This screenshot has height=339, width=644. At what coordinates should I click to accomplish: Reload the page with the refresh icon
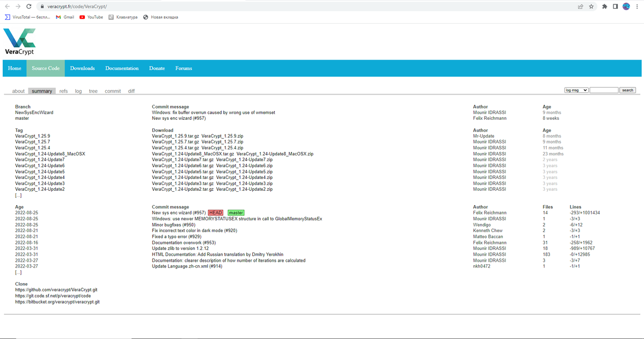click(x=30, y=6)
